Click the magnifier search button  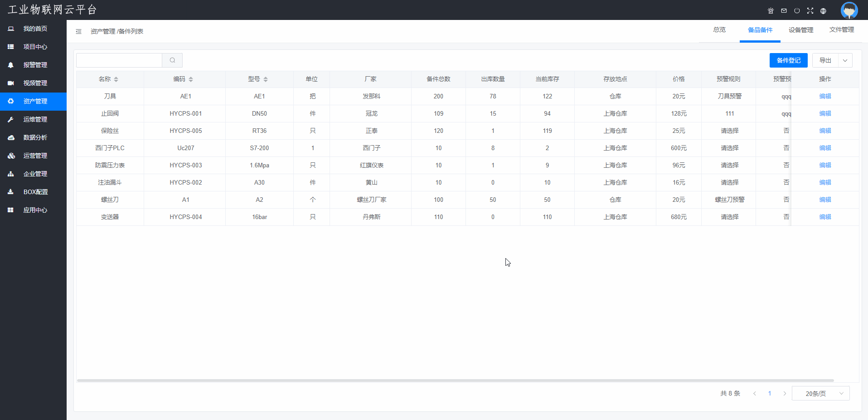[x=172, y=60]
